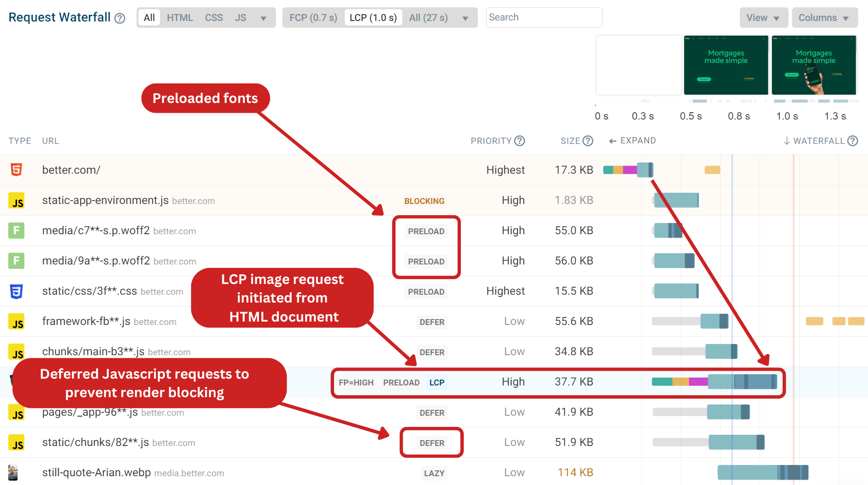
Task: Click the Priority column help icon
Action: click(520, 141)
